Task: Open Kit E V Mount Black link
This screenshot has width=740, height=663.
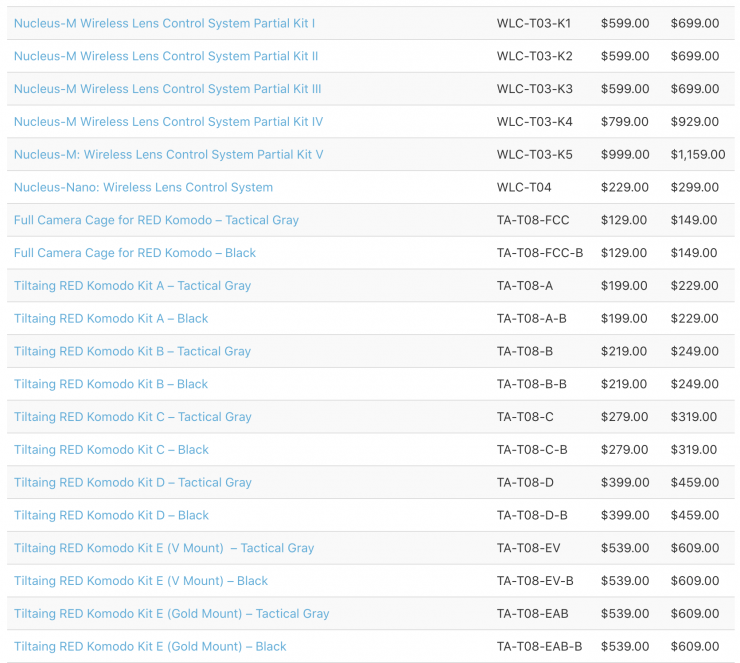Action: pyautogui.click(x=141, y=581)
